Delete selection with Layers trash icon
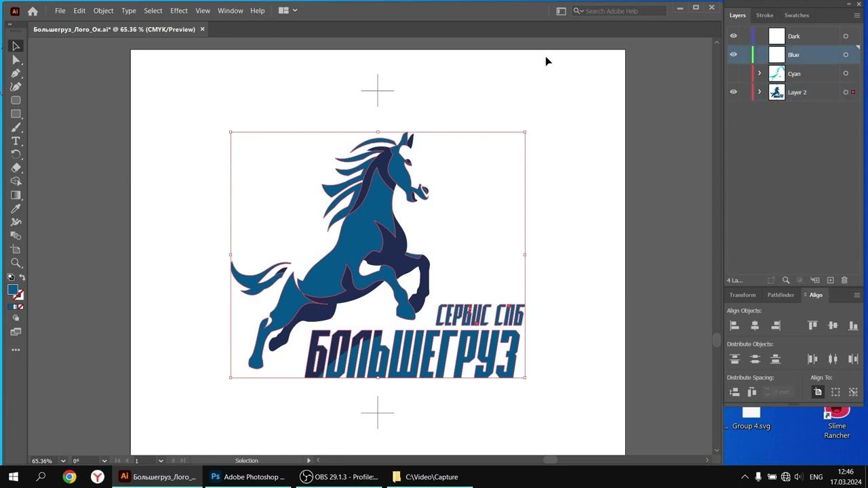868x488 pixels. point(844,280)
